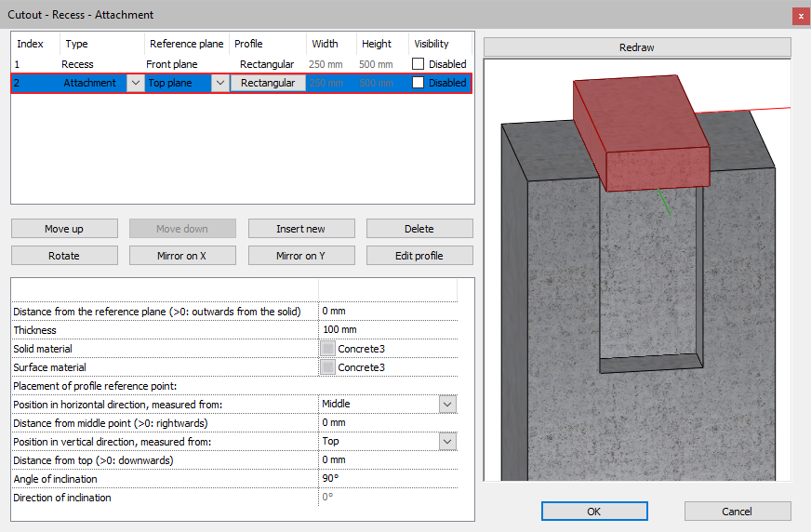Close the Cutout - Recess - Attachment dialog
Screen dimensions: 811x532
pos(800,16)
